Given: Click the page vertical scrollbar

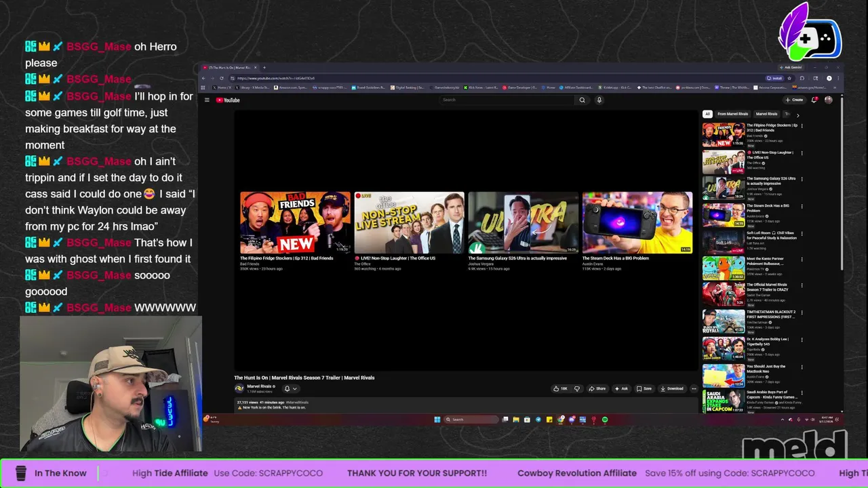Looking at the screenshot, I should [x=842, y=183].
